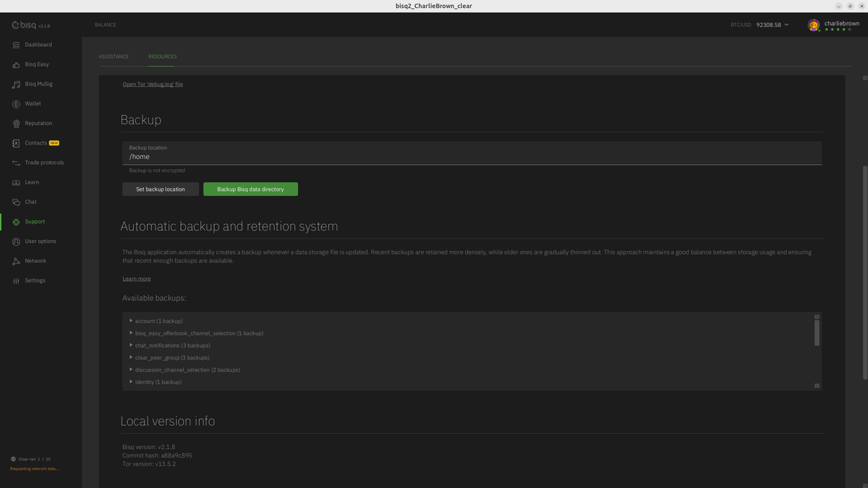Viewport: 868px width, 488px height.
Task: Open Bisq MuSig music icon
Action: pyautogui.click(x=16, y=84)
